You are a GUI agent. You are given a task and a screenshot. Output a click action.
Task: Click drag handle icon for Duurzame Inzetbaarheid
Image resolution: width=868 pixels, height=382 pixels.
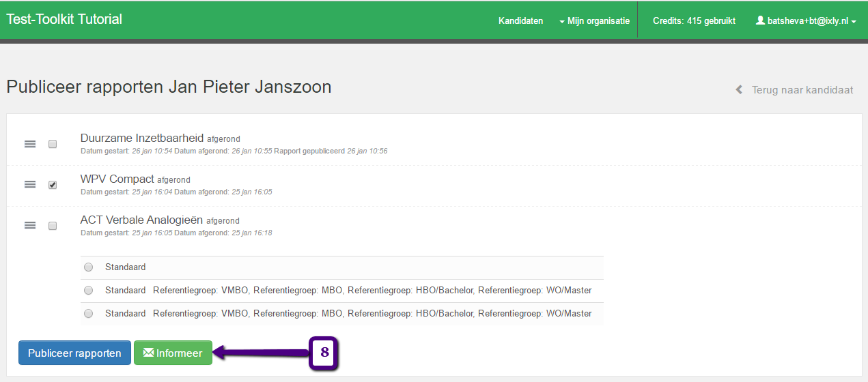click(x=30, y=144)
